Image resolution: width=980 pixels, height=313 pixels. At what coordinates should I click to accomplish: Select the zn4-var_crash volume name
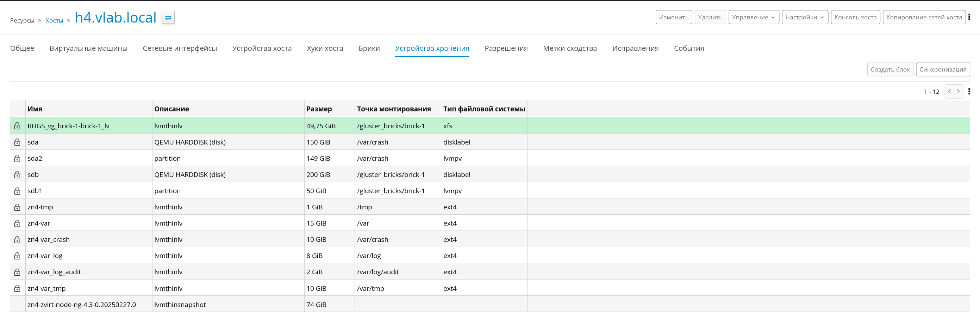click(x=49, y=240)
